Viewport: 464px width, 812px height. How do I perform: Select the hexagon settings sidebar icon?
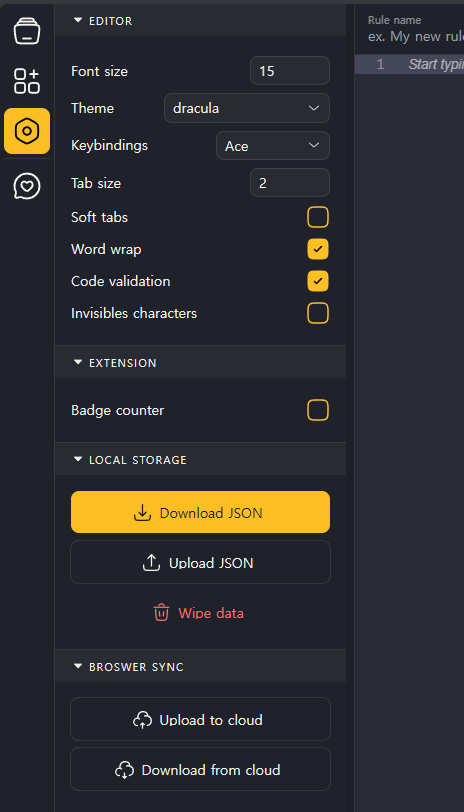(27, 131)
